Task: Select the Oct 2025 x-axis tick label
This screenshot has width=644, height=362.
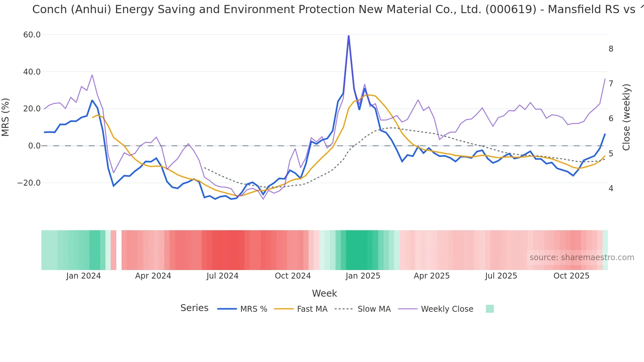Action: point(571,276)
